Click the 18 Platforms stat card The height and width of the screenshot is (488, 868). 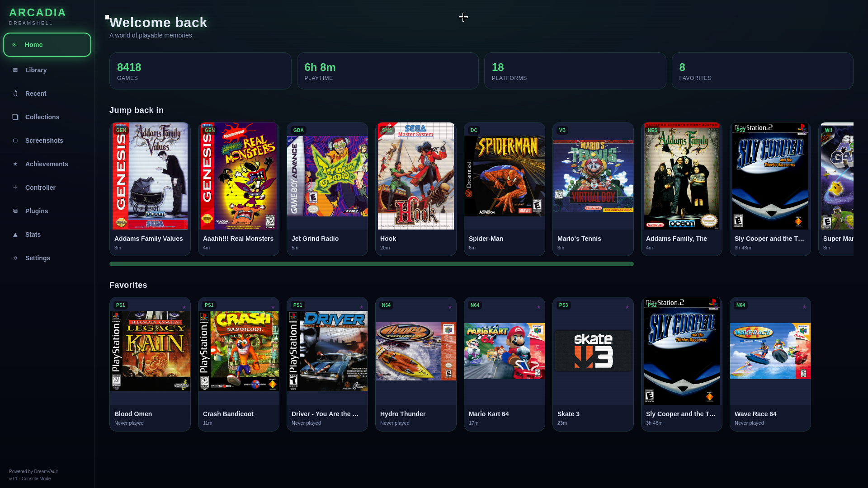575,71
